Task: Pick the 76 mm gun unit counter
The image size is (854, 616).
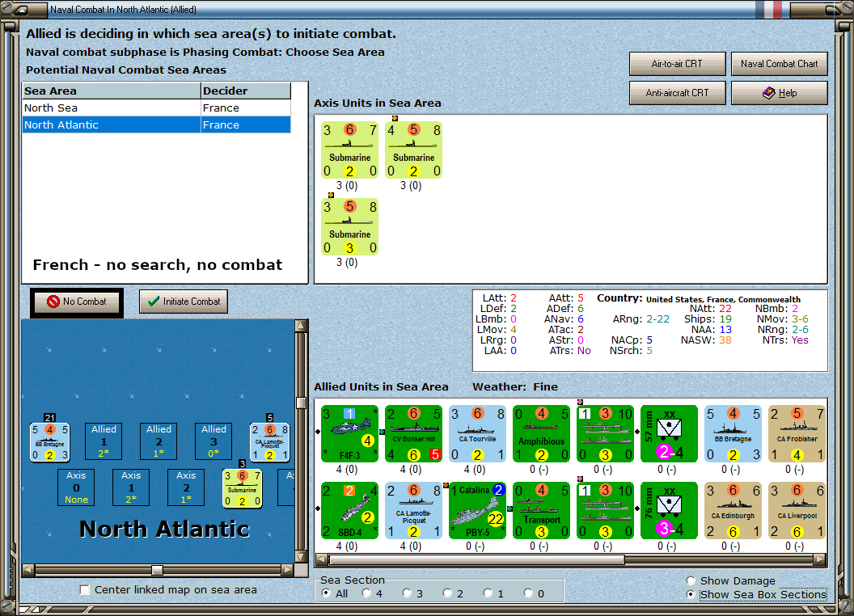Action: pos(670,510)
